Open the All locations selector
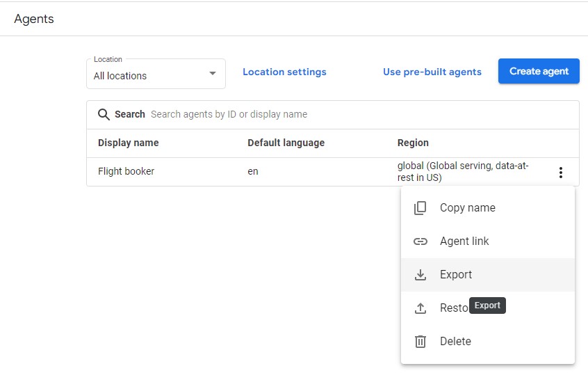This screenshot has height=373, width=588. 156,74
